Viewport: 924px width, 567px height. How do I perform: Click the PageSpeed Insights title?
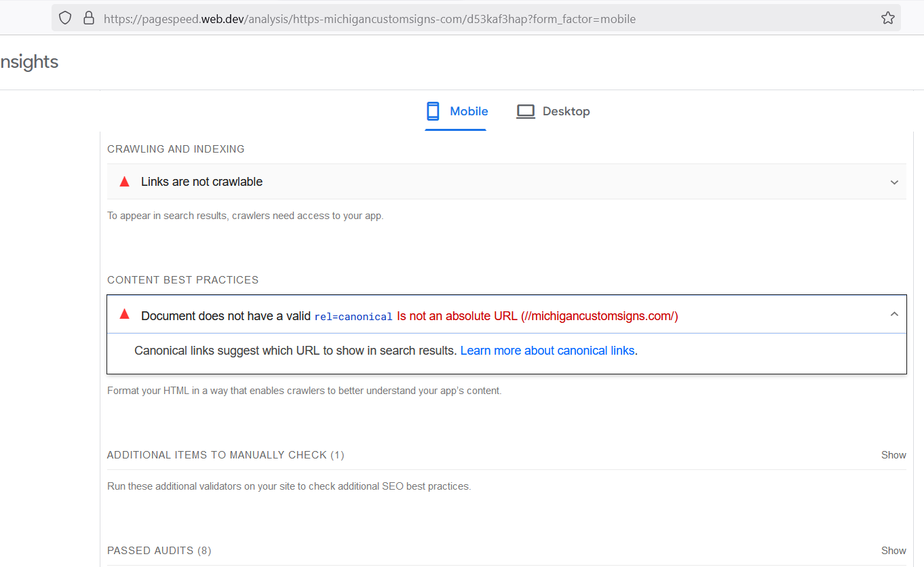pyautogui.click(x=29, y=62)
